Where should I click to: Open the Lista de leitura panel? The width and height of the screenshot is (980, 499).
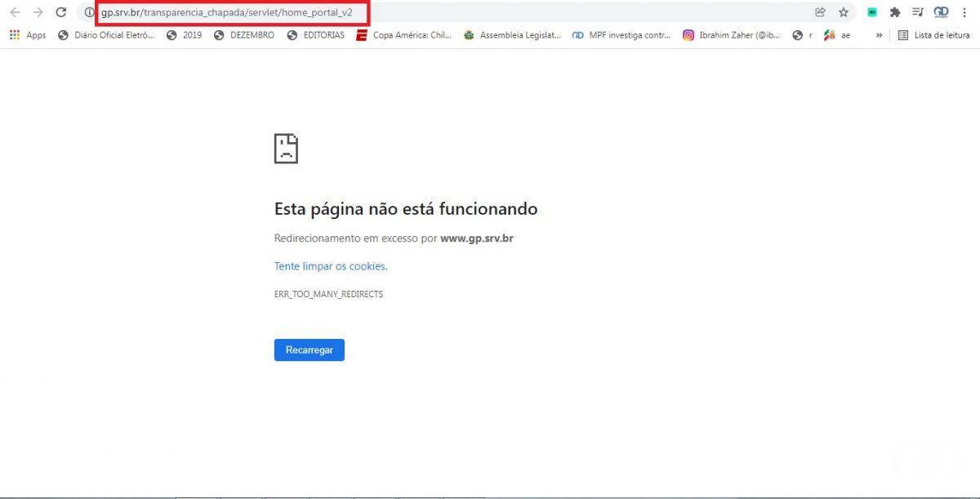(x=934, y=35)
